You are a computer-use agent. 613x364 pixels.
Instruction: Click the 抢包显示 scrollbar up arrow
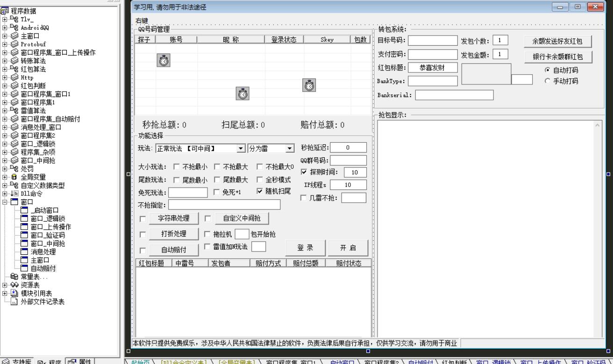pos(597,125)
